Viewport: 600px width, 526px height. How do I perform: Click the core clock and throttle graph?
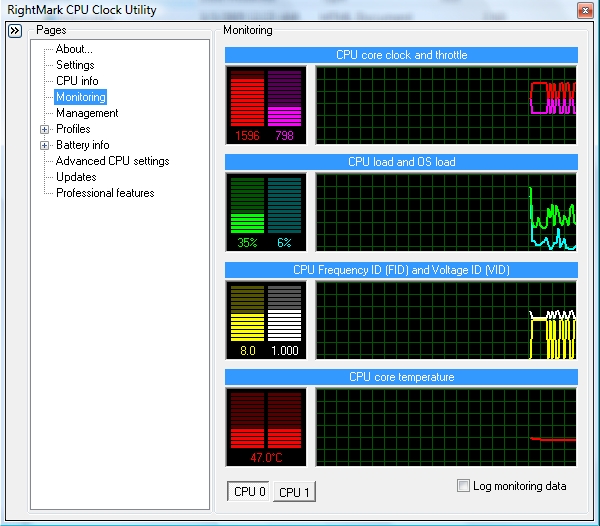[x=446, y=105]
